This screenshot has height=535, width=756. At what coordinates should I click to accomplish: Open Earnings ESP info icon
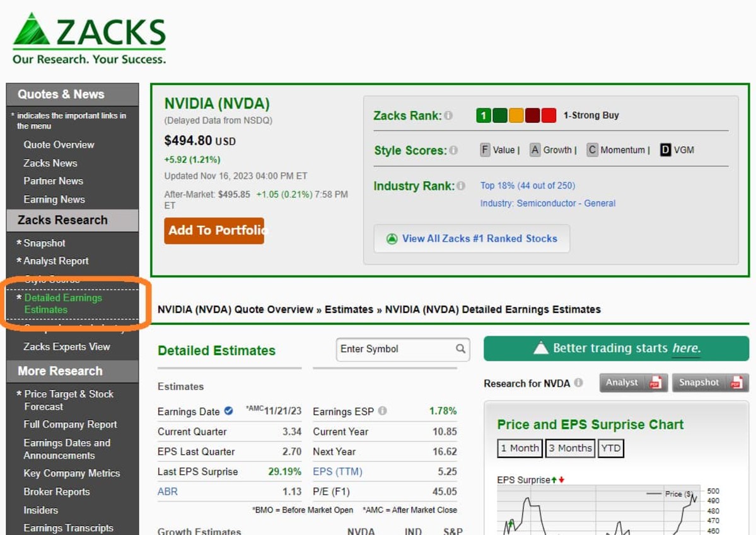[382, 411]
